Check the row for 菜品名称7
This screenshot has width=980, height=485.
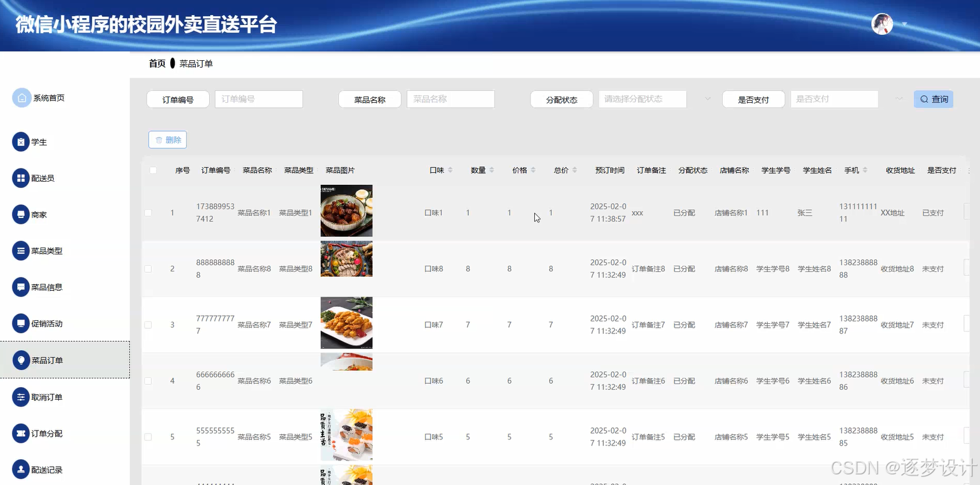pyautogui.click(x=148, y=325)
